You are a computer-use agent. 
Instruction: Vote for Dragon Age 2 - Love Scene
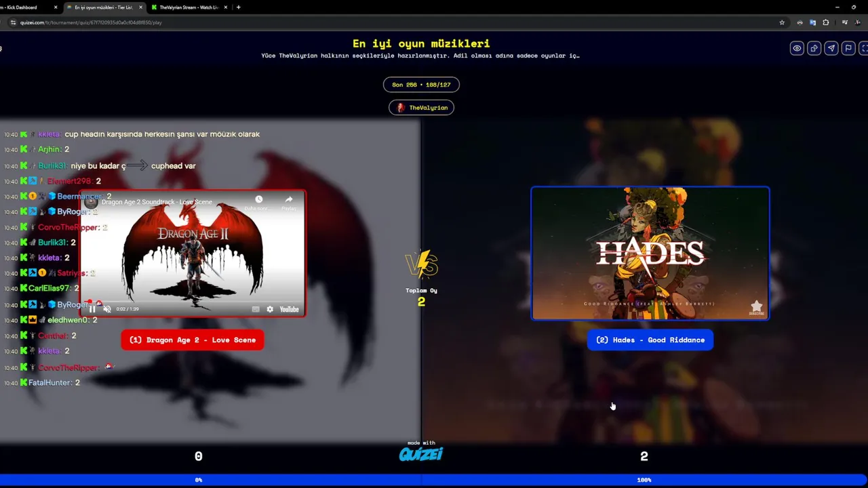(x=193, y=340)
